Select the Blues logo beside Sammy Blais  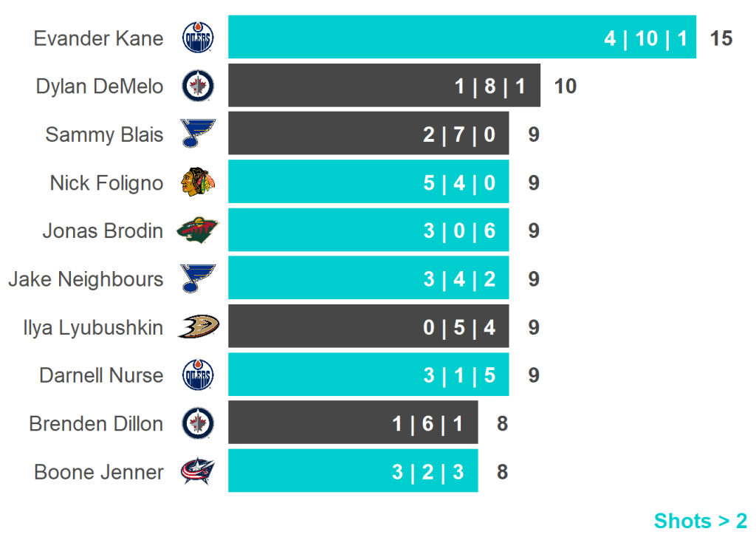198,134
